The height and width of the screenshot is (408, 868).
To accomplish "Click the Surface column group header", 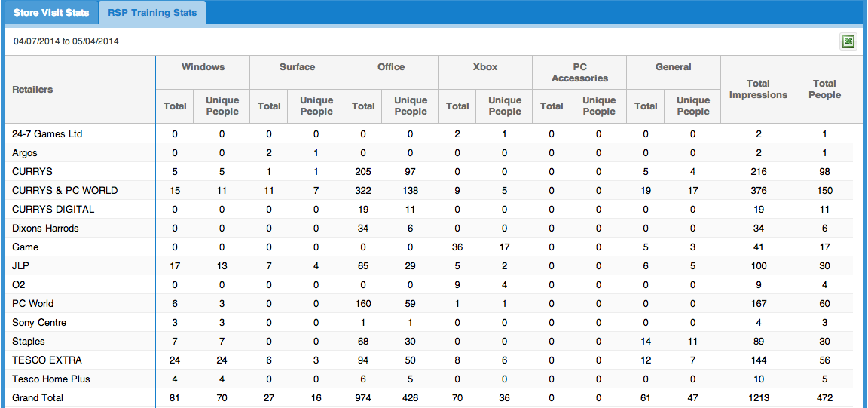I will 297,67.
